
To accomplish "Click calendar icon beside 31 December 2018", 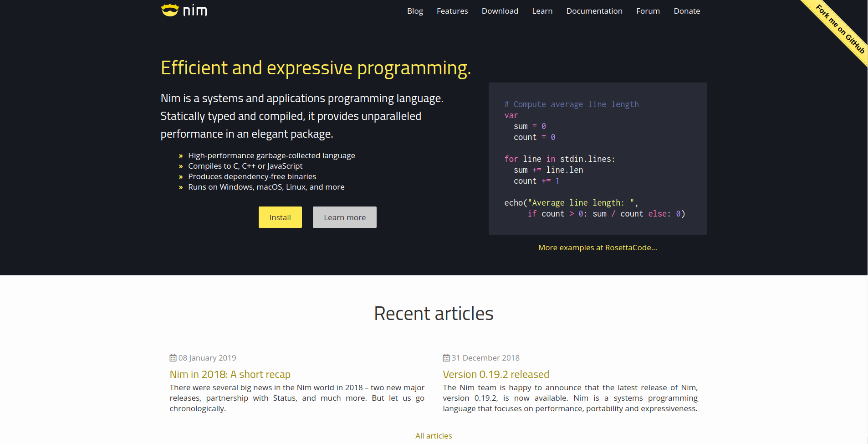I will point(446,358).
